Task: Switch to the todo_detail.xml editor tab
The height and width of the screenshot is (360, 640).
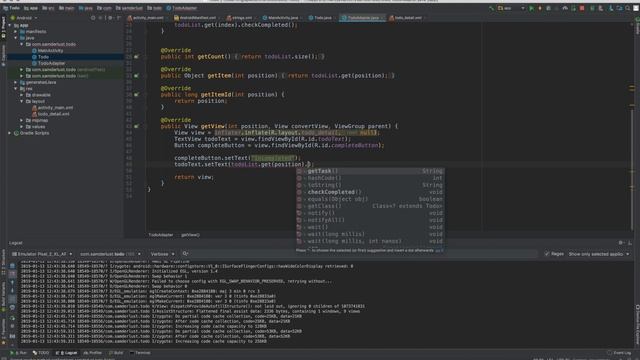Action: 406,18
